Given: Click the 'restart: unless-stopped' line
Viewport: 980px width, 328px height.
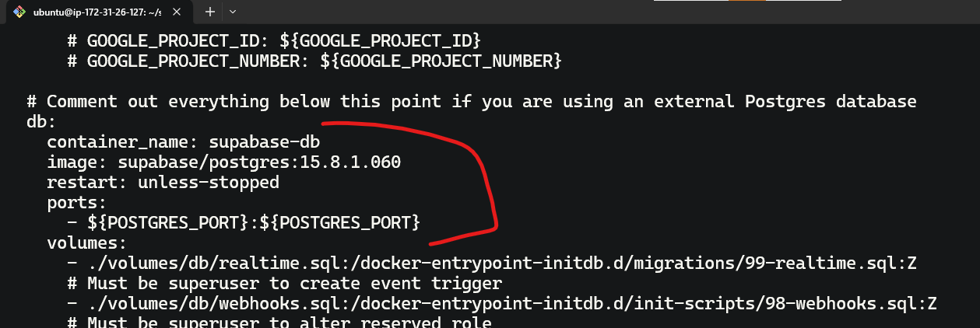Looking at the screenshot, I should (x=163, y=183).
